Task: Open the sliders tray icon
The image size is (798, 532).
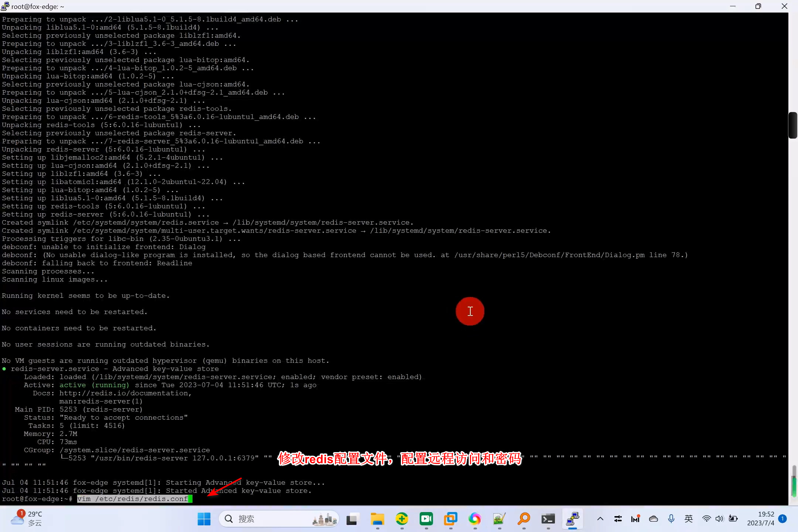Action: [x=618, y=519]
